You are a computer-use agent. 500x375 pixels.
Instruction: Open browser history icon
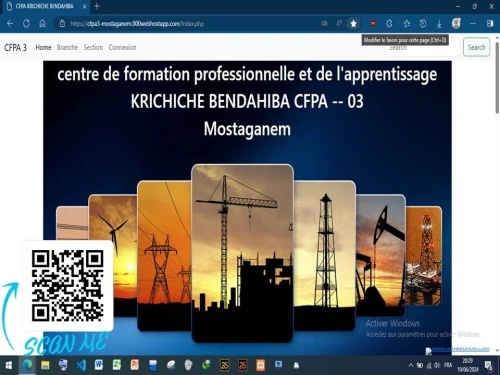click(x=423, y=24)
